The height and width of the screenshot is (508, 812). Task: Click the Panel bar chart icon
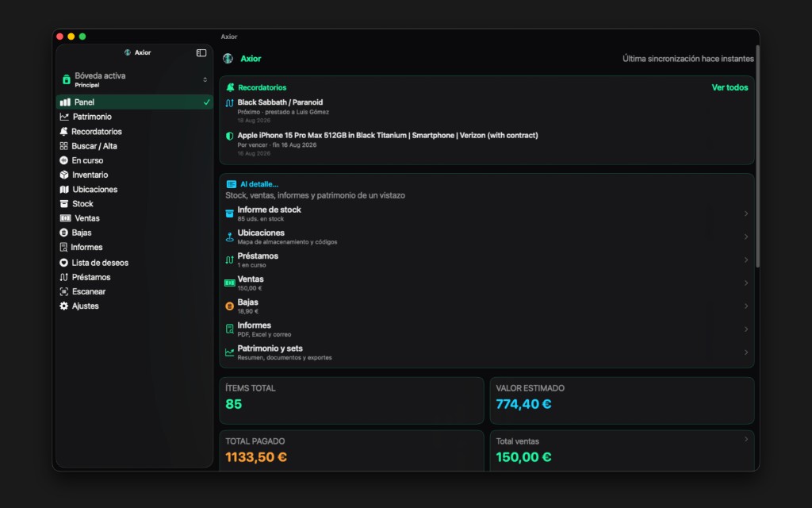coord(65,102)
